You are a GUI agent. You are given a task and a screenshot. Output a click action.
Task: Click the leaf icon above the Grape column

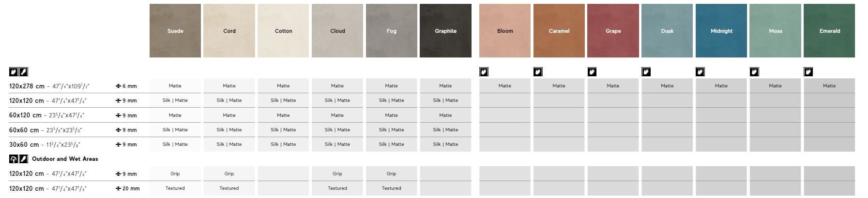tap(592, 72)
